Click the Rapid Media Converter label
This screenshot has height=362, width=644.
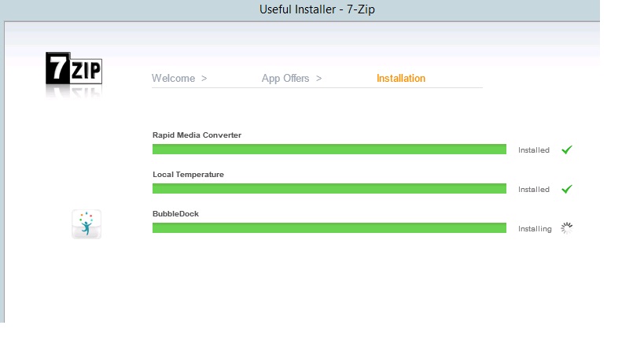[x=197, y=135]
